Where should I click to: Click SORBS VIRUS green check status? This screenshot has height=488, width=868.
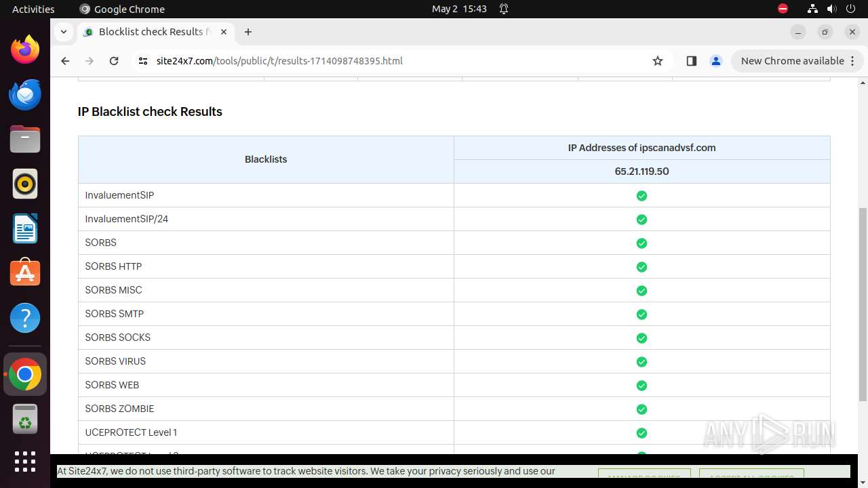pos(642,362)
